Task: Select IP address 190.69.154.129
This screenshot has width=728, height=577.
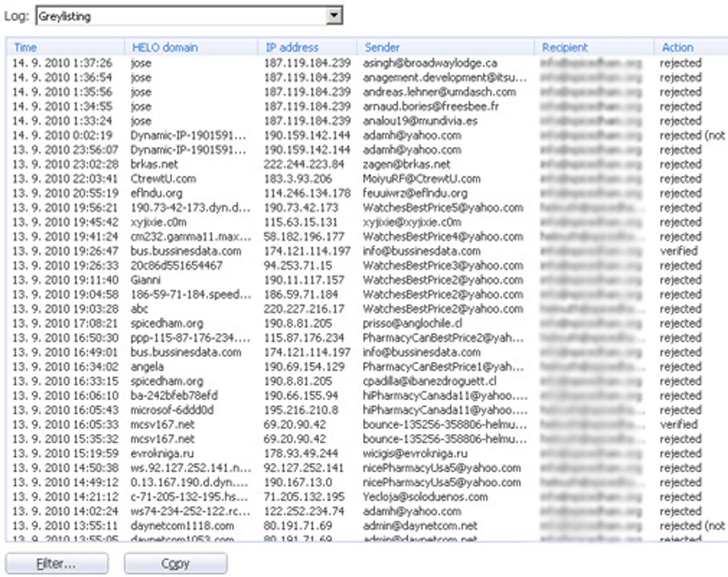Action: [x=304, y=366]
